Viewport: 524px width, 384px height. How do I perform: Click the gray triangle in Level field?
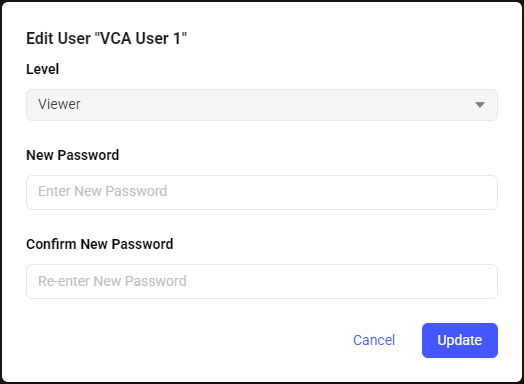[x=480, y=105]
